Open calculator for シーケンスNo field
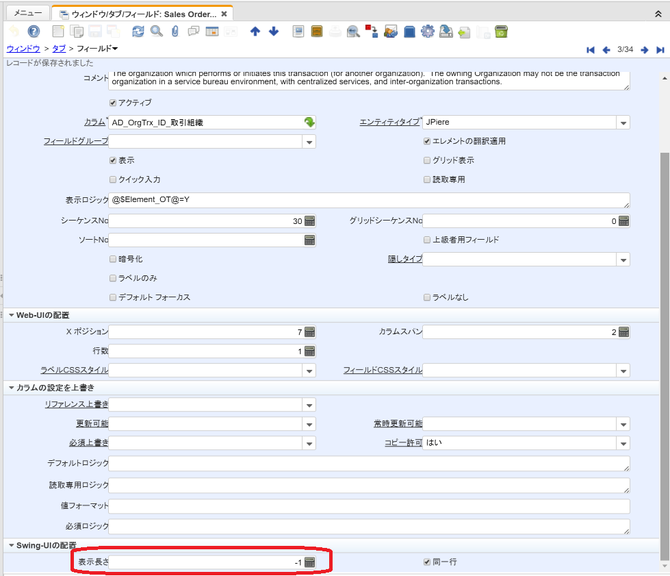 (310, 221)
